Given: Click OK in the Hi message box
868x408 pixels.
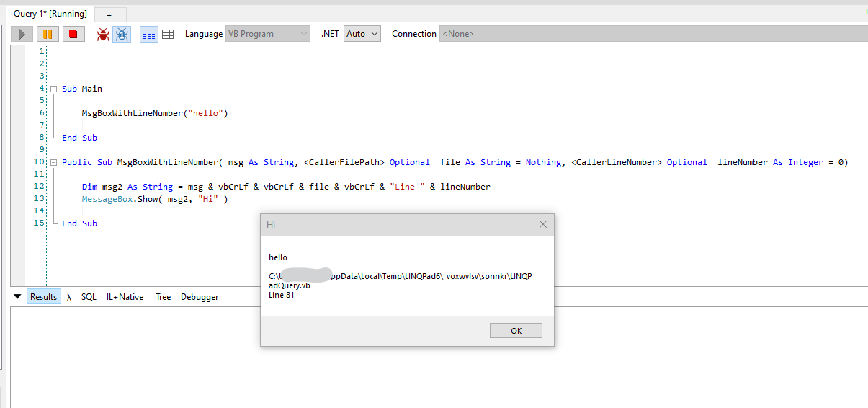Looking at the screenshot, I should (x=516, y=331).
